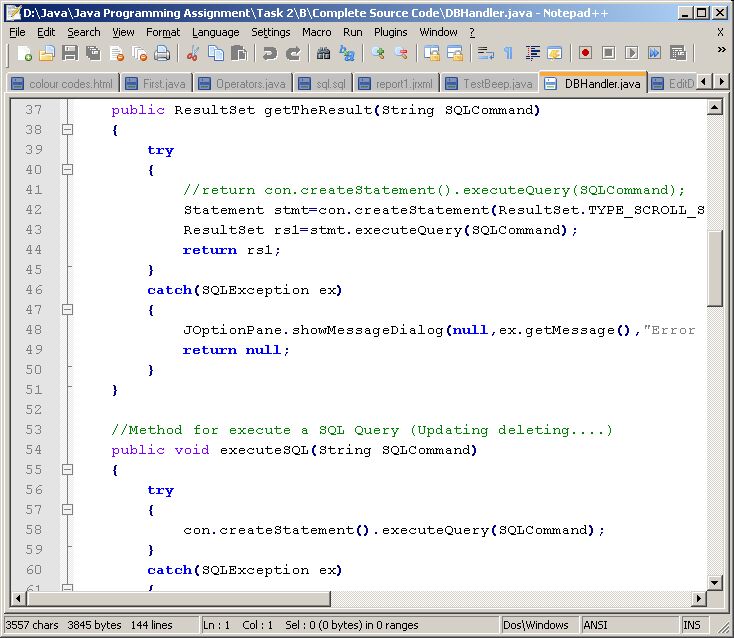Screen dimensions: 734x638
Task: Play back recorded macro
Action: pyautogui.click(x=631, y=53)
